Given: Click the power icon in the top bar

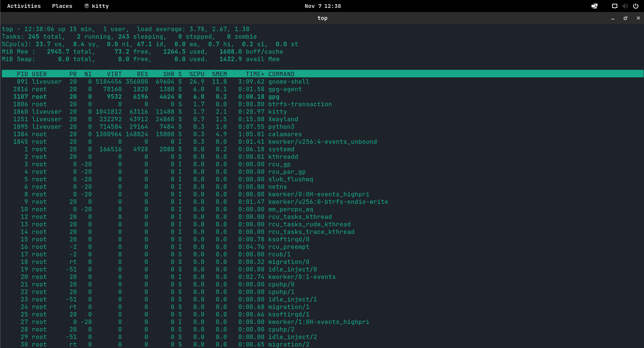Looking at the screenshot, I should coord(636,6).
